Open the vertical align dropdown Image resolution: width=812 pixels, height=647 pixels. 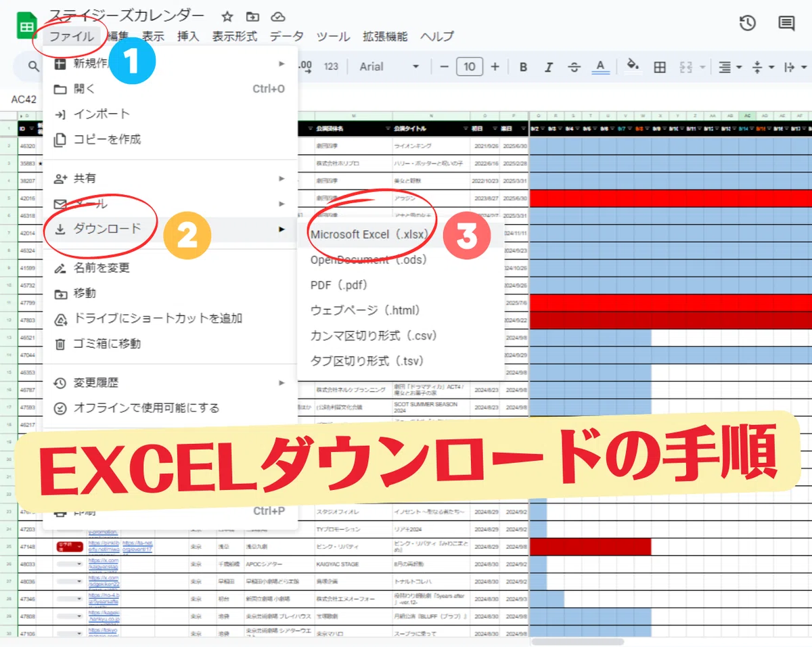763,66
